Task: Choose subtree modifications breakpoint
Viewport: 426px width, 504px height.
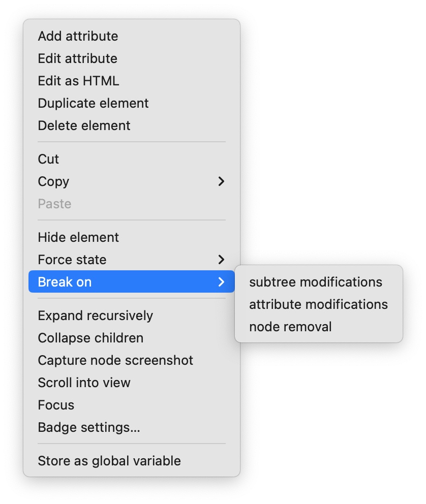Action: coord(315,282)
